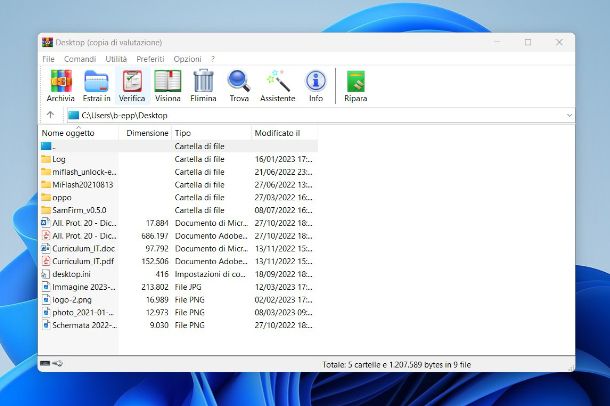The image size is (610, 406).
Task: Open the Opzioni menu
Action: (x=187, y=59)
